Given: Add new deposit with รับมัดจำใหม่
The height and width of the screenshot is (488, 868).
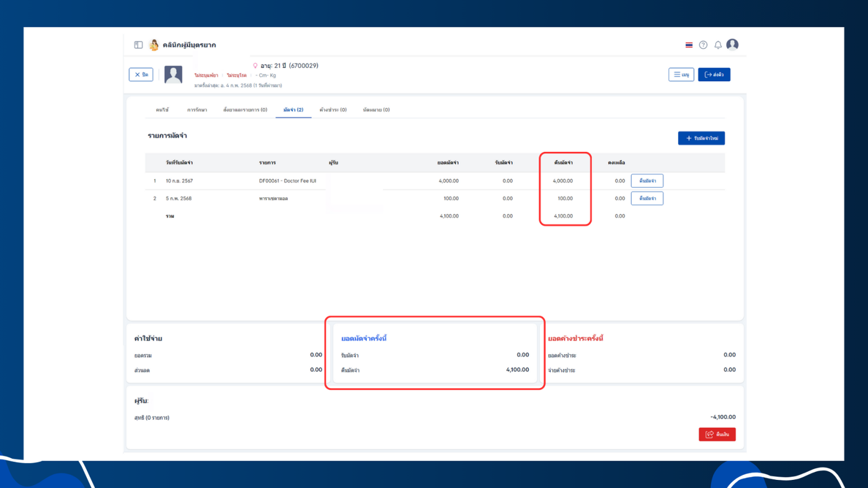Looking at the screenshot, I should click(701, 138).
